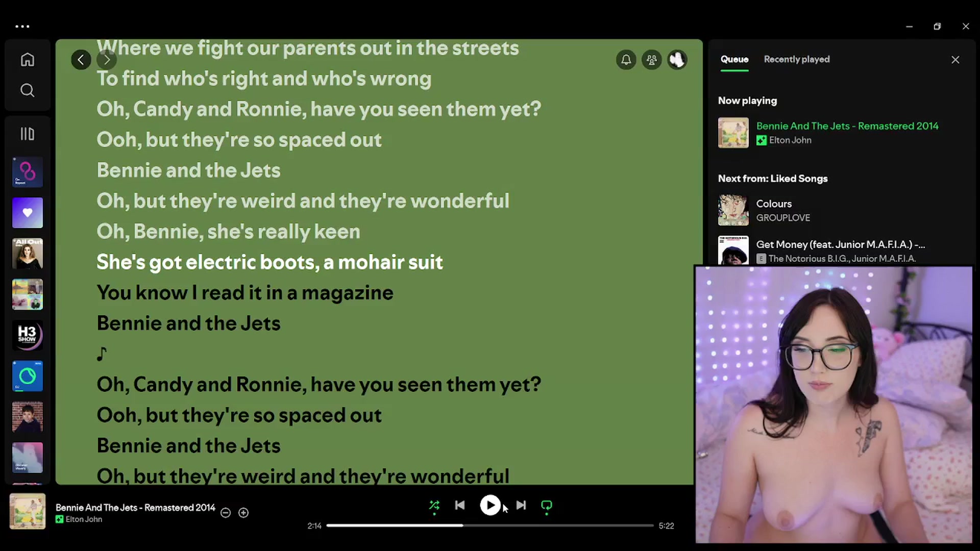Open the now playing album cover
Image resolution: width=980 pixels, height=551 pixels.
[28, 511]
